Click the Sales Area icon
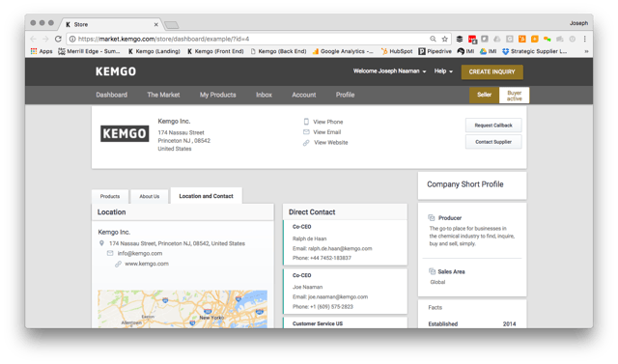The width and height of the screenshot is (618, 364). pyautogui.click(x=432, y=271)
